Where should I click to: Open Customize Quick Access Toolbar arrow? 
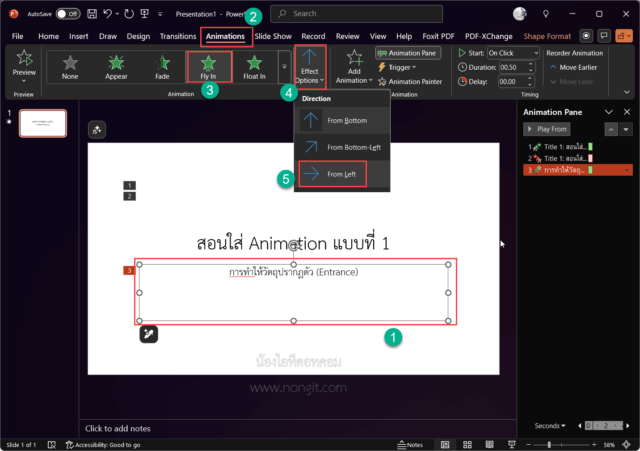160,14
